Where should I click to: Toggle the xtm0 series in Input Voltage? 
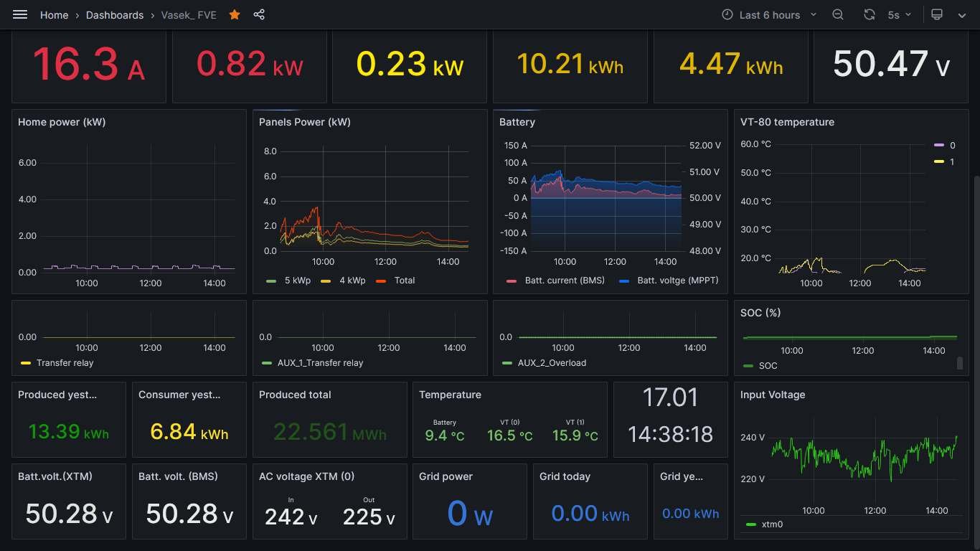point(772,524)
